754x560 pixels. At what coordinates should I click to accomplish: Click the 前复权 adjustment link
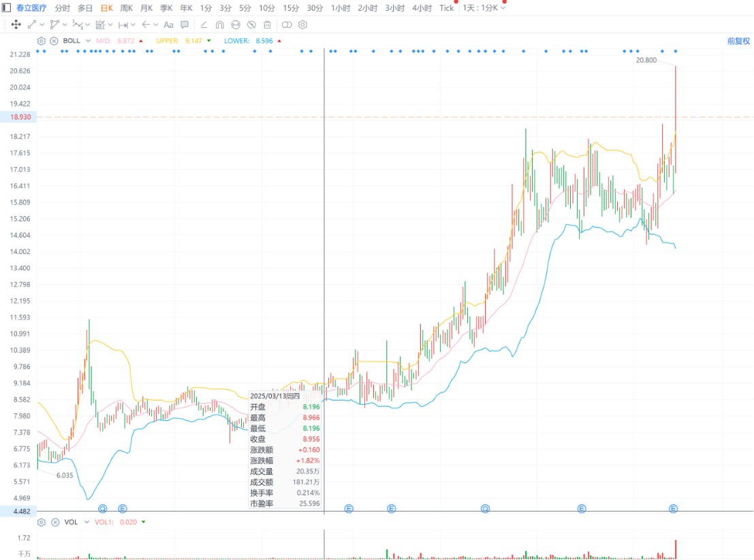pyautogui.click(x=738, y=41)
